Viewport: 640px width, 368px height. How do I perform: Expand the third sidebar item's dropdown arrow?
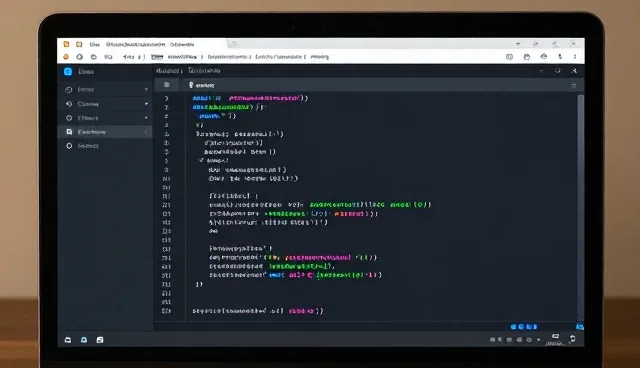(x=146, y=118)
